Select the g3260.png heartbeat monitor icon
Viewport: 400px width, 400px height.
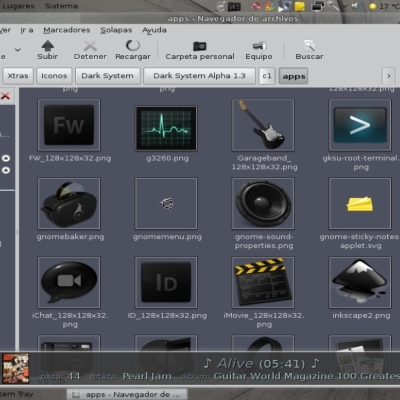166,128
